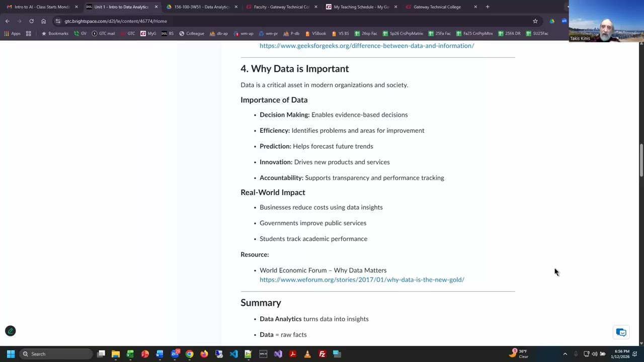Open Word from the taskbar
The height and width of the screenshot is (362, 644).
pyautogui.click(x=159, y=354)
